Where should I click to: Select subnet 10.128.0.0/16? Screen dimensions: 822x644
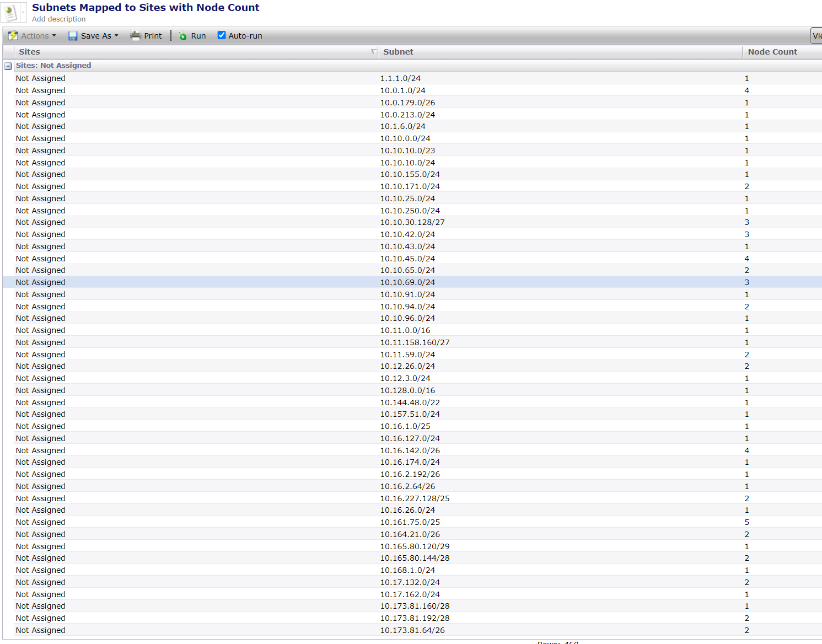[x=407, y=390]
